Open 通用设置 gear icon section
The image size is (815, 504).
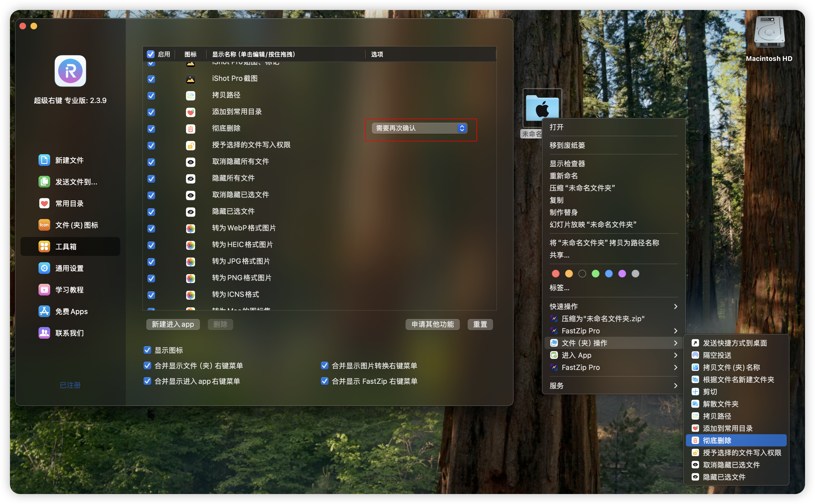pyautogui.click(x=44, y=268)
